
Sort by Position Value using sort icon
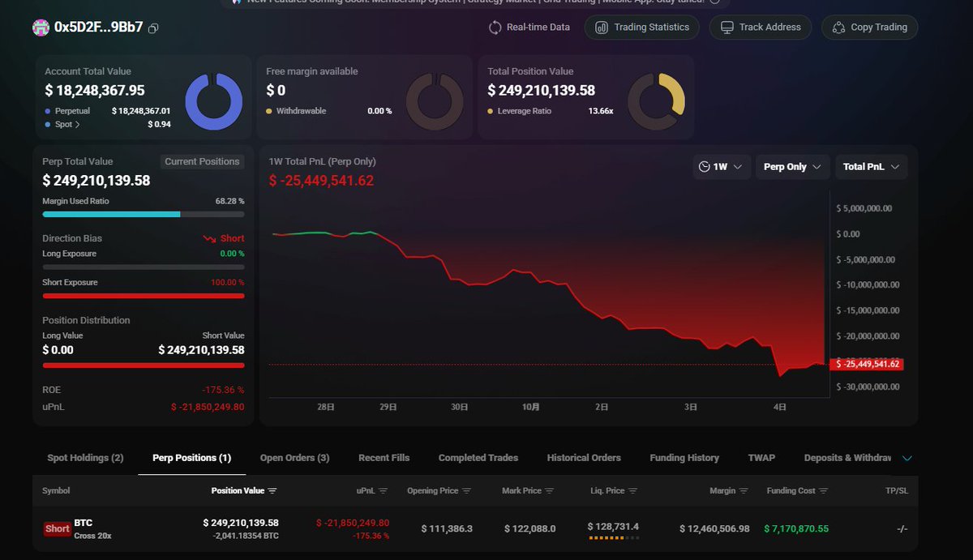point(272,491)
